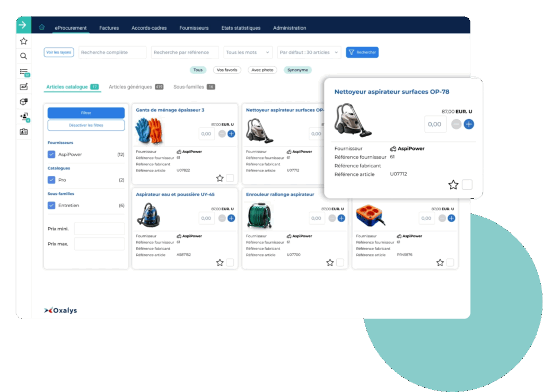
Task: Open the Administration menu
Action: coord(290,28)
